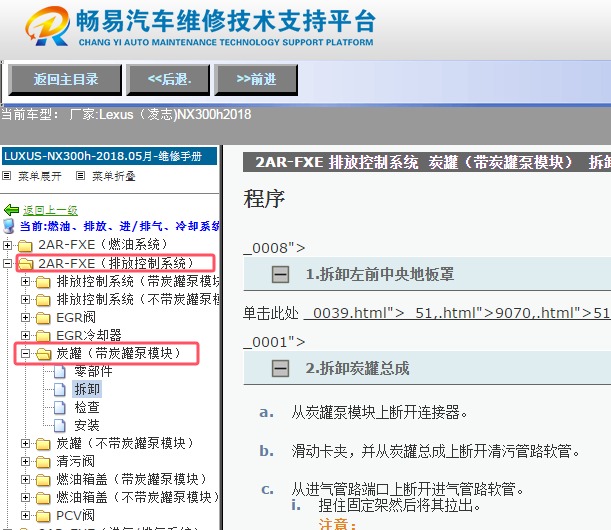Viewport: 611px width, 530px height.
Task: Click the 返回主目录 button
Action: click(x=65, y=80)
